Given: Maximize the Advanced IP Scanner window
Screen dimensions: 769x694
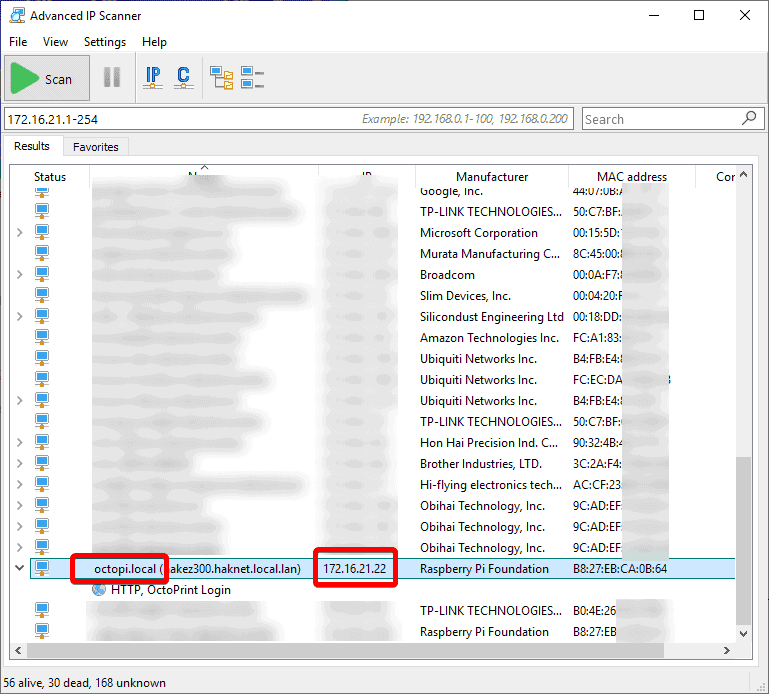Looking at the screenshot, I should pos(699,15).
